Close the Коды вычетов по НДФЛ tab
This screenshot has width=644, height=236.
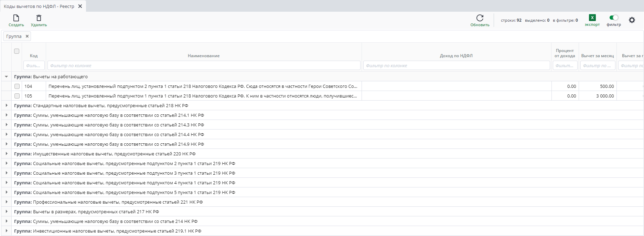(80, 6)
